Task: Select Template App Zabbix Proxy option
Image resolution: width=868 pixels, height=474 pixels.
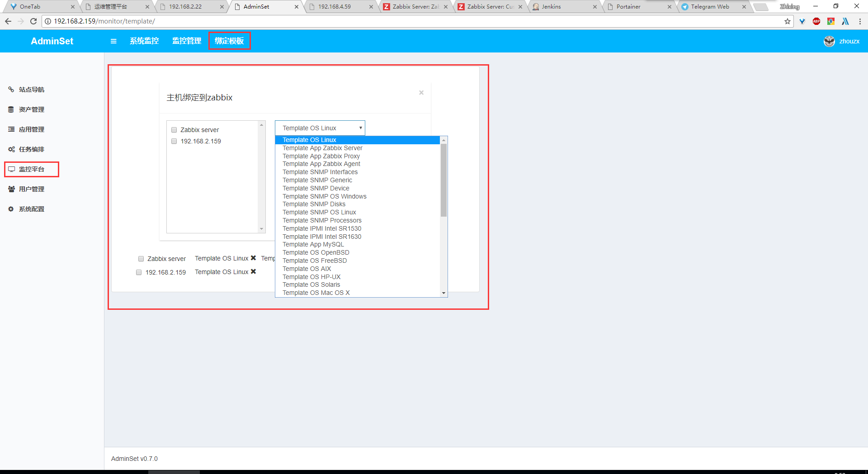Action: pos(358,156)
